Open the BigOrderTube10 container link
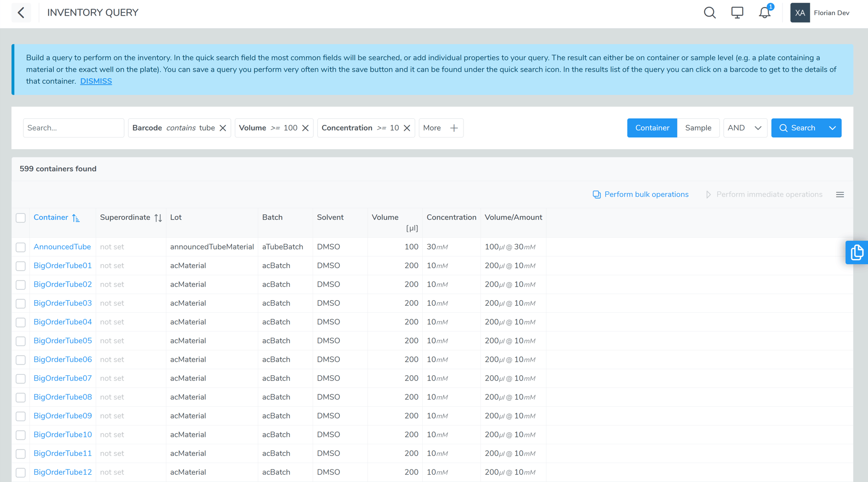 coord(62,434)
